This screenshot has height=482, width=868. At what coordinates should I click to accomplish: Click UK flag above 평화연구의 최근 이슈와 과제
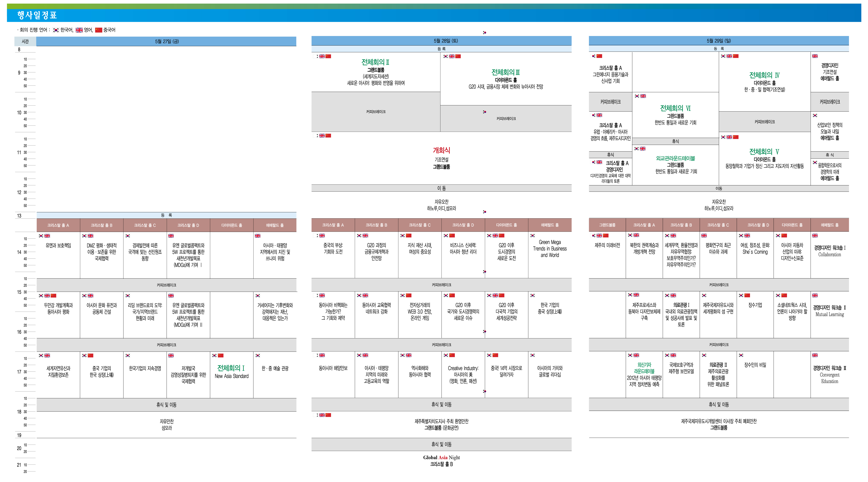coord(704,235)
